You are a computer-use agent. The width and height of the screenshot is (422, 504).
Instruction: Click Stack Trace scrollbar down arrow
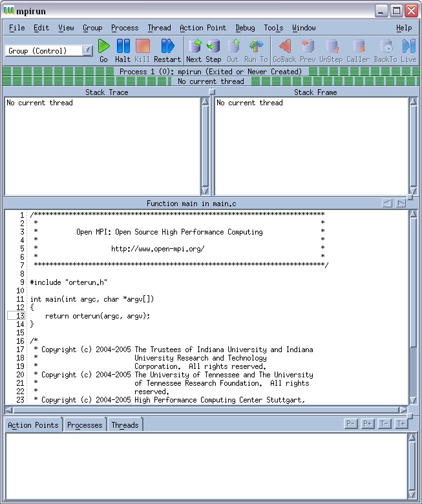[x=205, y=191]
